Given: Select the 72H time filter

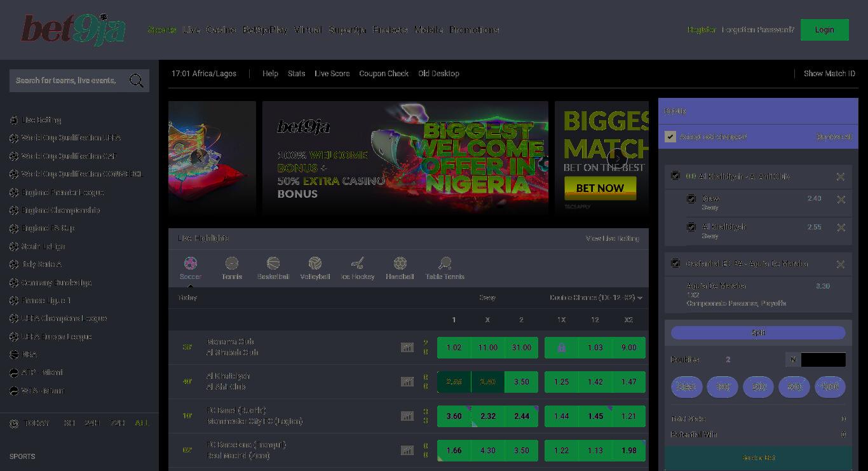Looking at the screenshot, I should (x=118, y=423).
